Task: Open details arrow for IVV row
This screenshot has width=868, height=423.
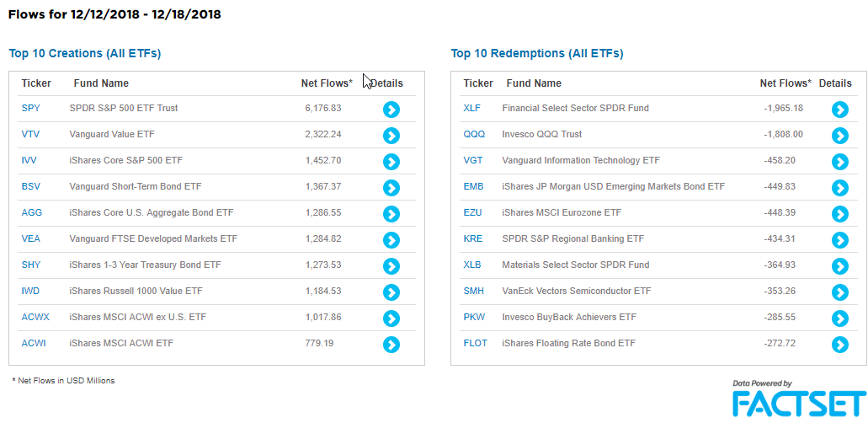Action: [391, 161]
